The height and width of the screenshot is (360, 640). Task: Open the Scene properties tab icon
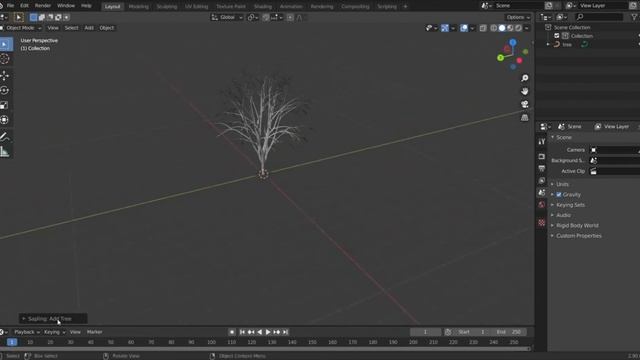(x=542, y=193)
